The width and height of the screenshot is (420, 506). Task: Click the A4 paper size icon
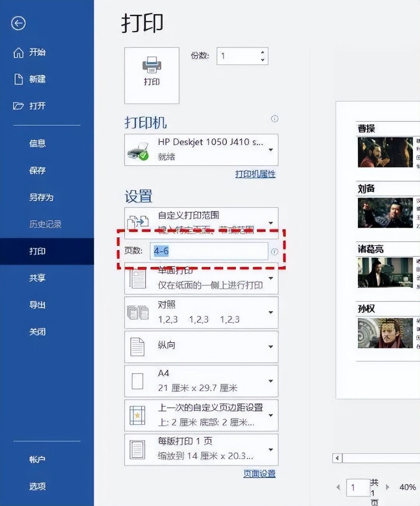coord(137,381)
